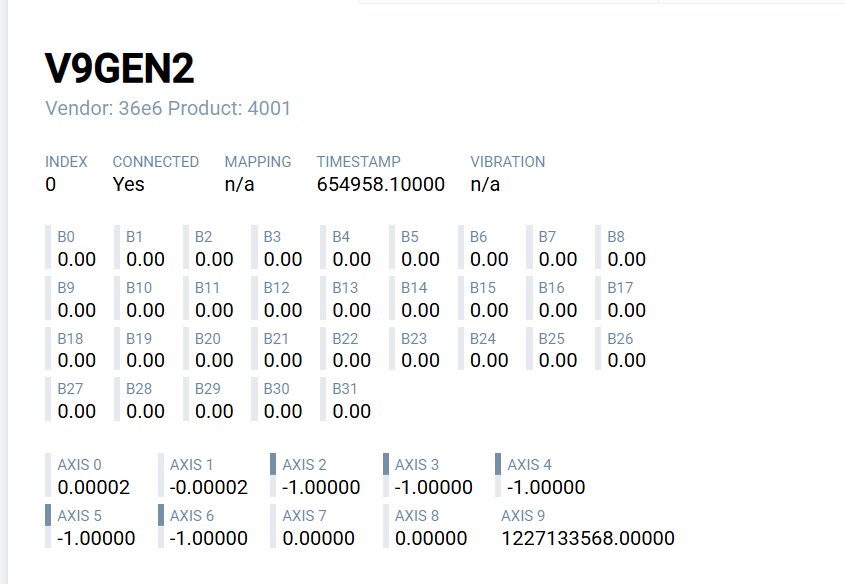Viewport: 845px width, 584px height.
Task: Select the AXIS 4 reading
Action: coord(546,488)
